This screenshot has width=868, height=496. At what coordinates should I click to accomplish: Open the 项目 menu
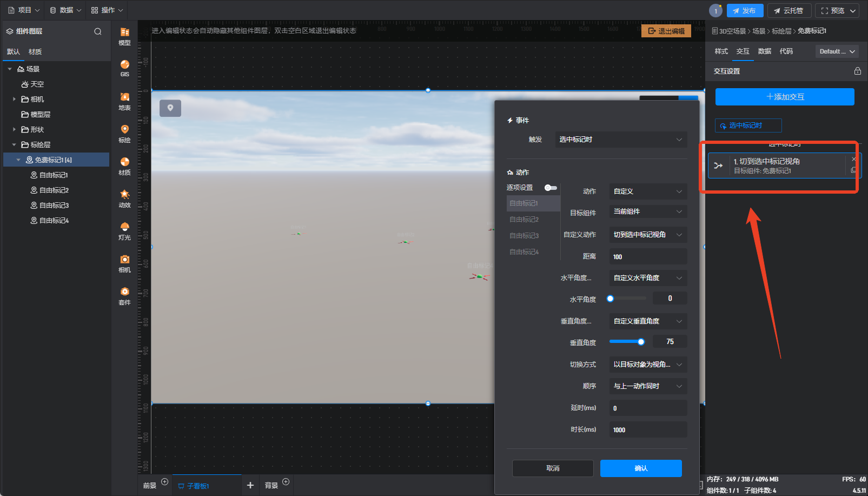(x=24, y=10)
